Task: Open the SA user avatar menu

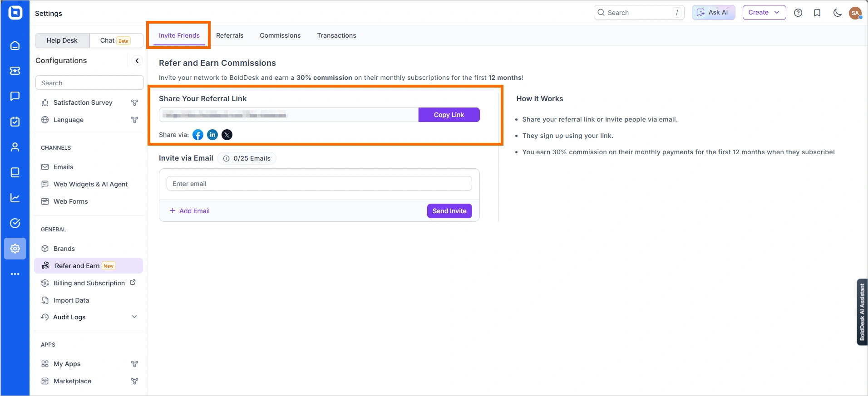Action: (x=855, y=13)
